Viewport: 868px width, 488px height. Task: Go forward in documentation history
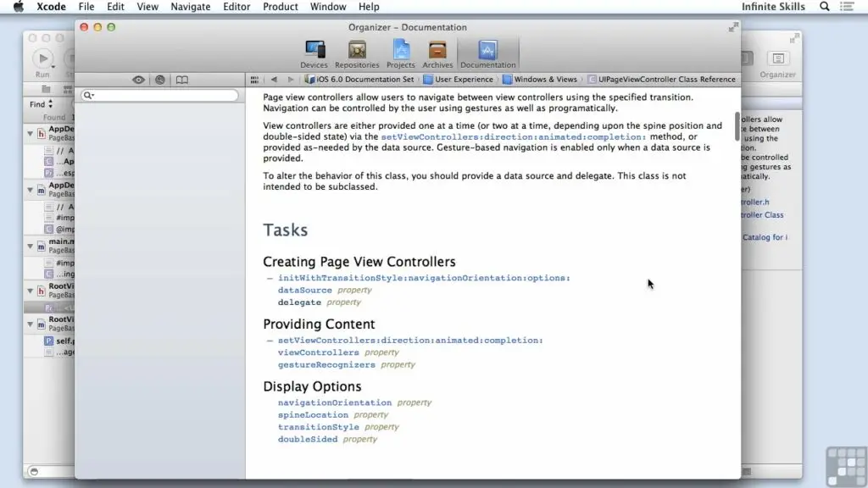tap(291, 80)
